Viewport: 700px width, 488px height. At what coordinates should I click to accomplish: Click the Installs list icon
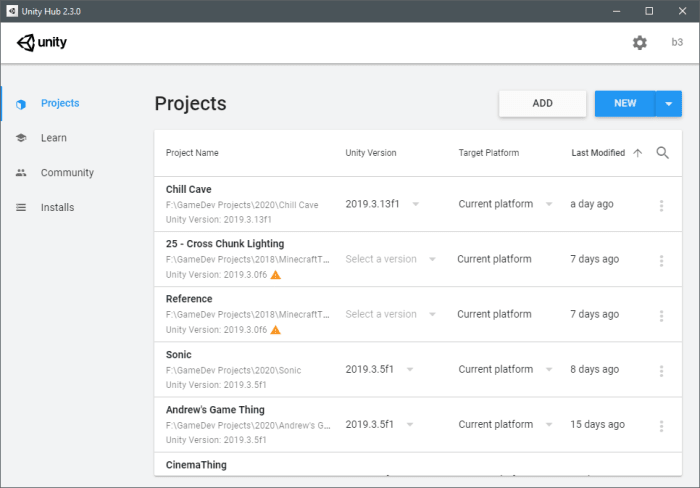click(x=21, y=207)
